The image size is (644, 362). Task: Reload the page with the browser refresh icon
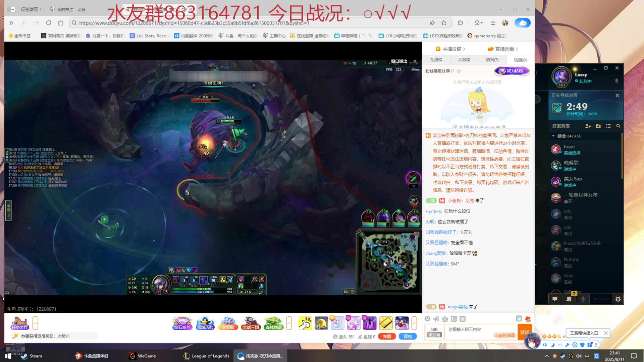pos(49,23)
